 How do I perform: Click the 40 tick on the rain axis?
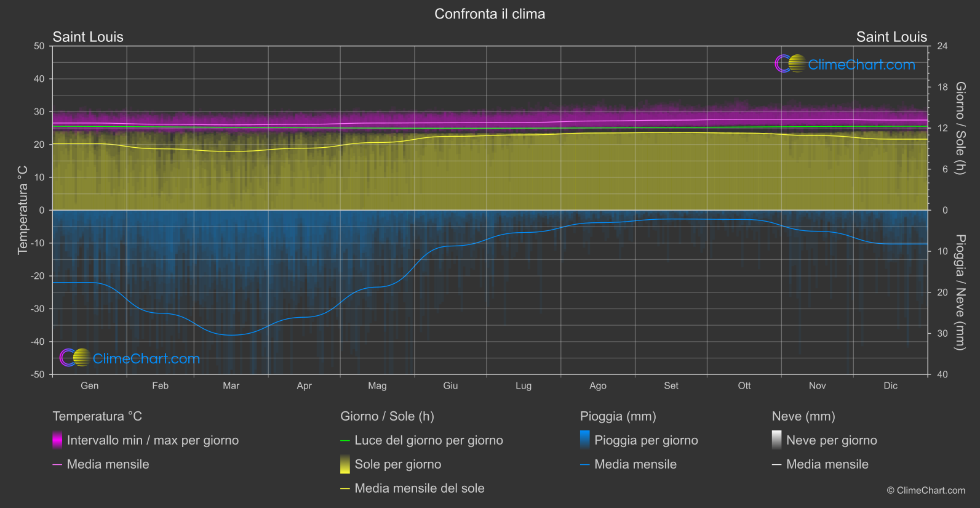coord(942,374)
